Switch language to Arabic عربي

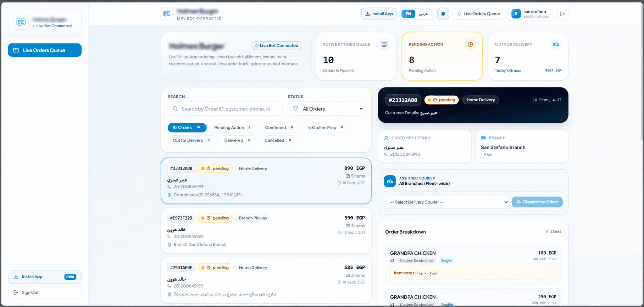click(x=423, y=14)
